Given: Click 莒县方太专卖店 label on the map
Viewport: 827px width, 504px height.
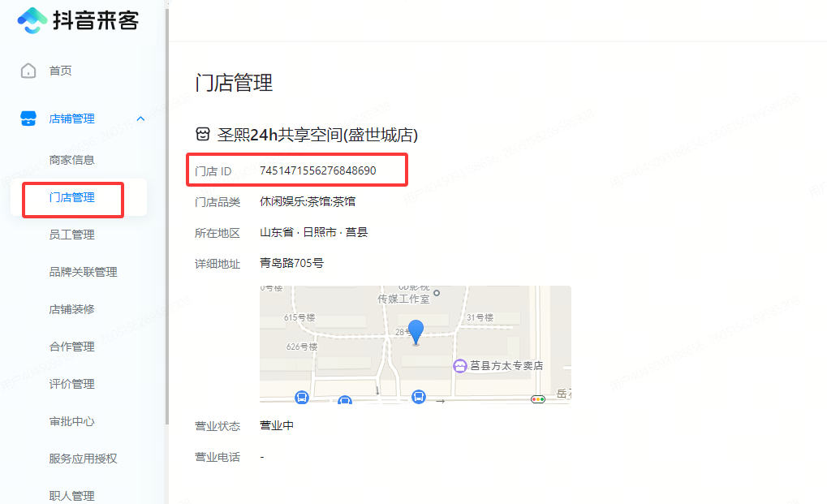Looking at the screenshot, I should (x=506, y=365).
